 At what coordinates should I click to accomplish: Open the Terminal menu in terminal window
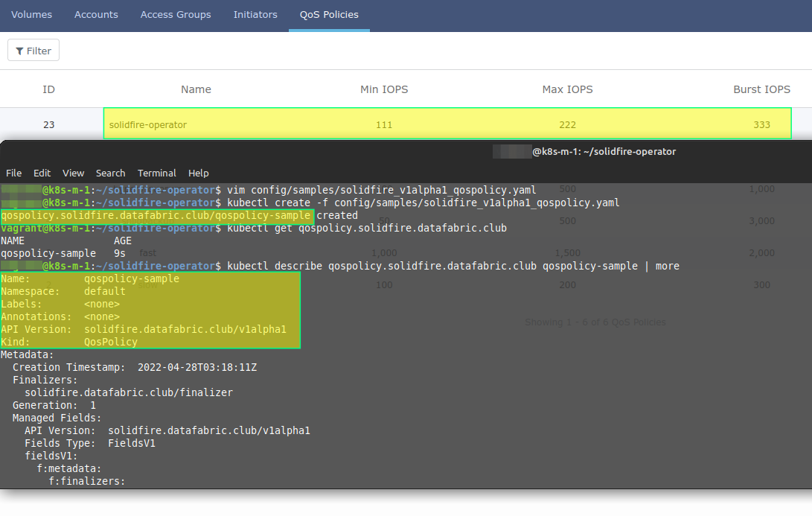157,173
